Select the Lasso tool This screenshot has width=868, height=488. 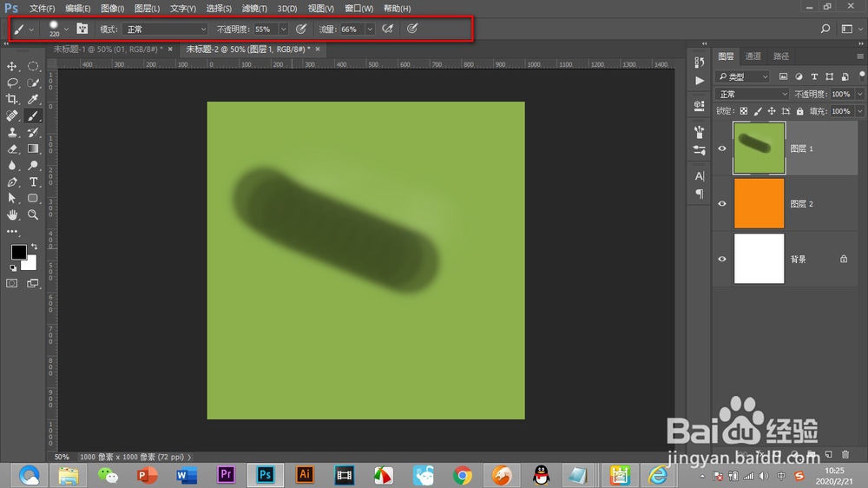tap(11, 83)
